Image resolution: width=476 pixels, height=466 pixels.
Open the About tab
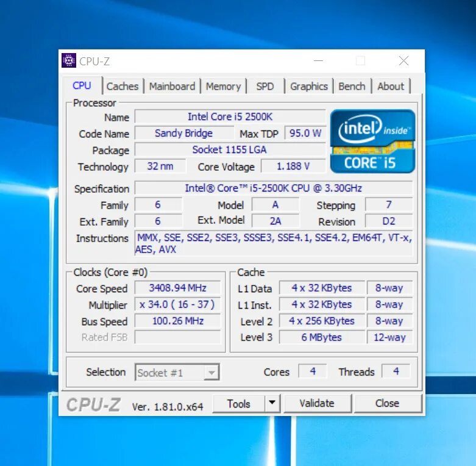(391, 86)
